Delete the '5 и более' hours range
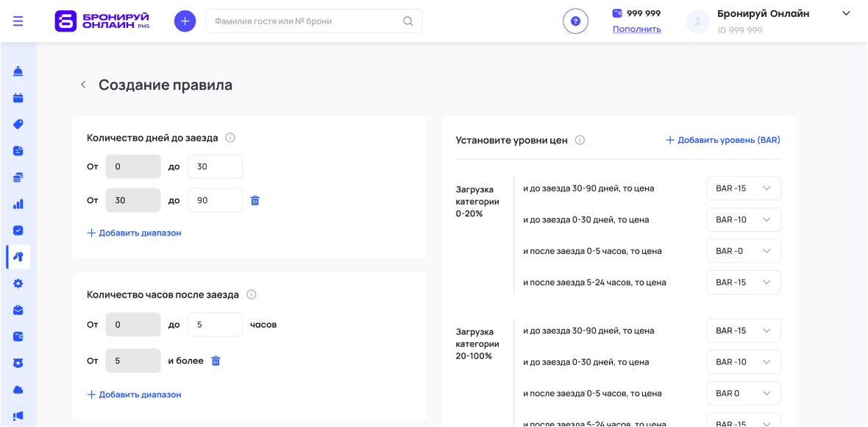The height and width of the screenshot is (427, 868). point(216,361)
